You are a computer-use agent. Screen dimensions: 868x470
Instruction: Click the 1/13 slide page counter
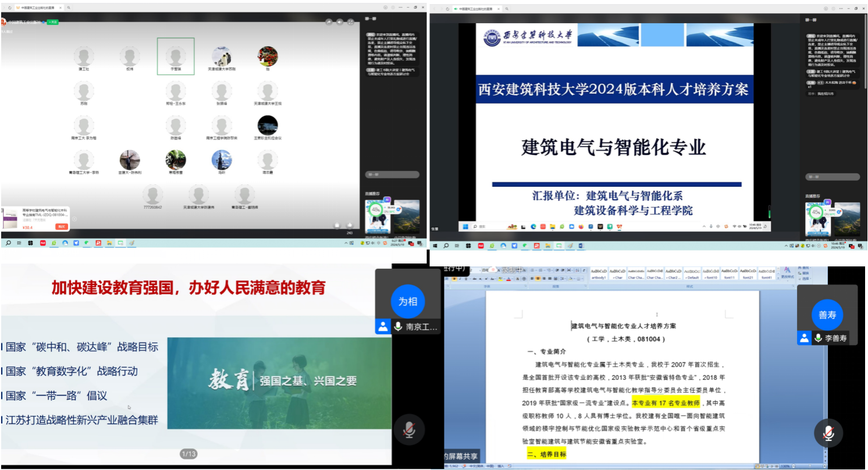point(189,454)
